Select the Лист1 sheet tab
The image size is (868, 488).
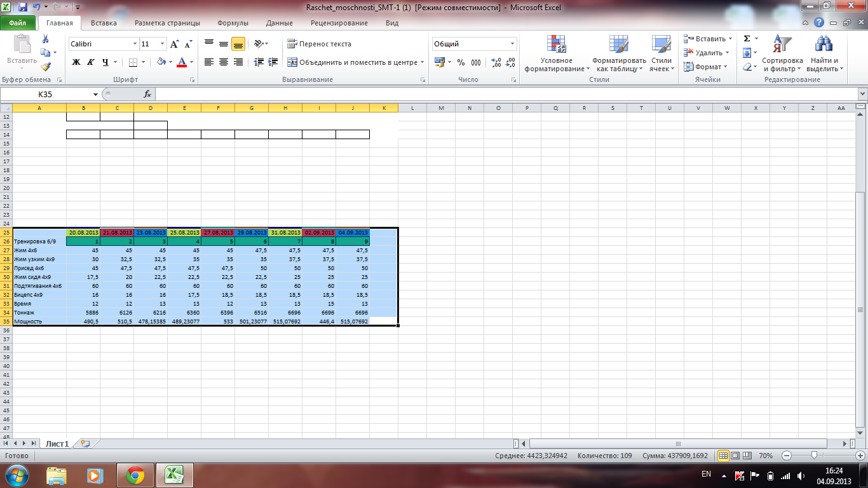click(56, 444)
